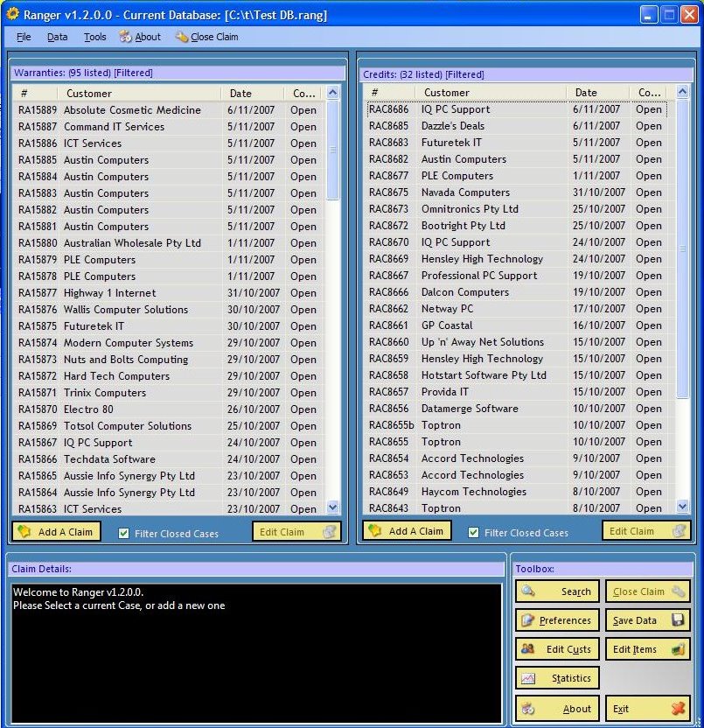Image resolution: width=704 pixels, height=728 pixels.
Task: Sort Warranties by Date column header
Action: pyautogui.click(x=240, y=93)
